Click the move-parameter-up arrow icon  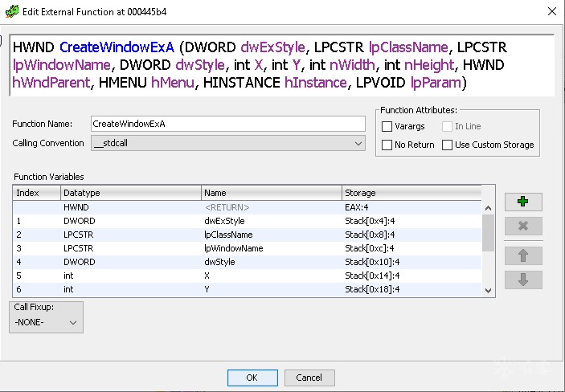point(523,255)
